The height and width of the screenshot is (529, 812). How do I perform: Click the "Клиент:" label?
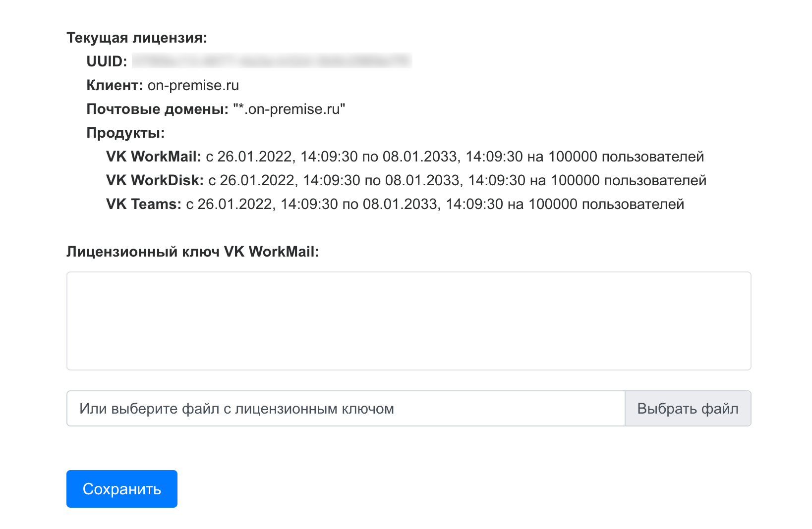point(115,85)
